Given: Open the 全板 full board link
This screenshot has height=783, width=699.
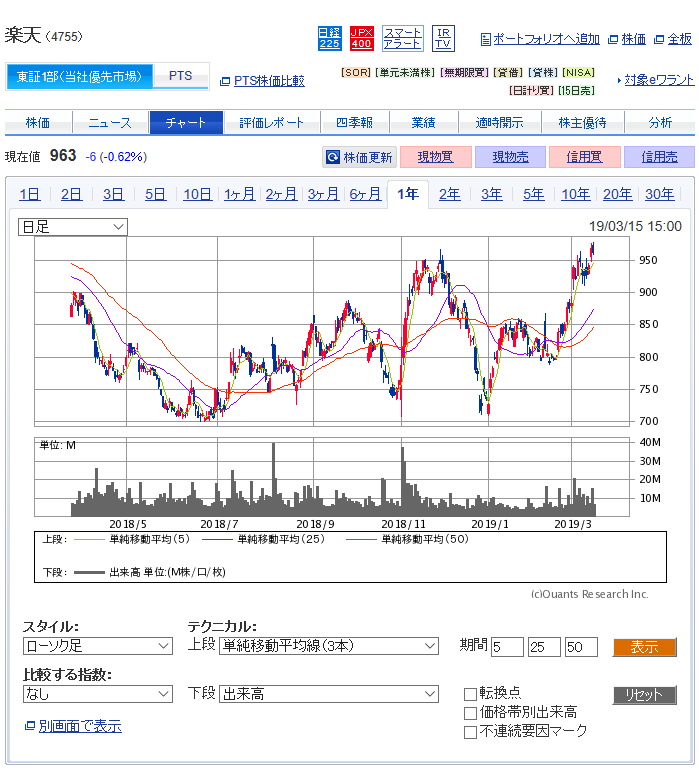Looking at the screenshot, I should [679, 39].
